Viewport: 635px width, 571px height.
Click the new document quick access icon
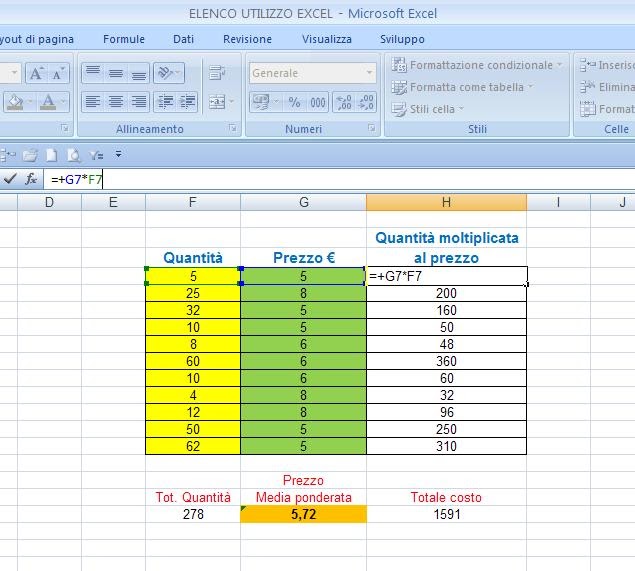[51, 155]
